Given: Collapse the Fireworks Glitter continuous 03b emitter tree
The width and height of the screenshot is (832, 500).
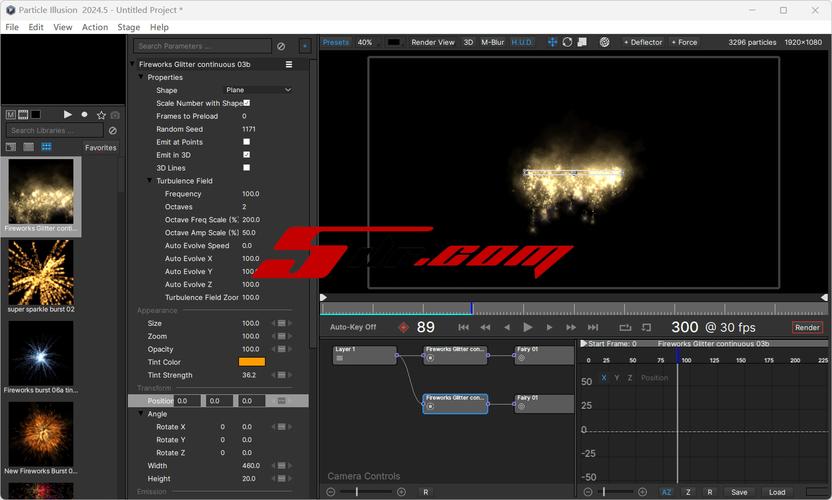Looking at the screenshot, I should coord(132,64).
